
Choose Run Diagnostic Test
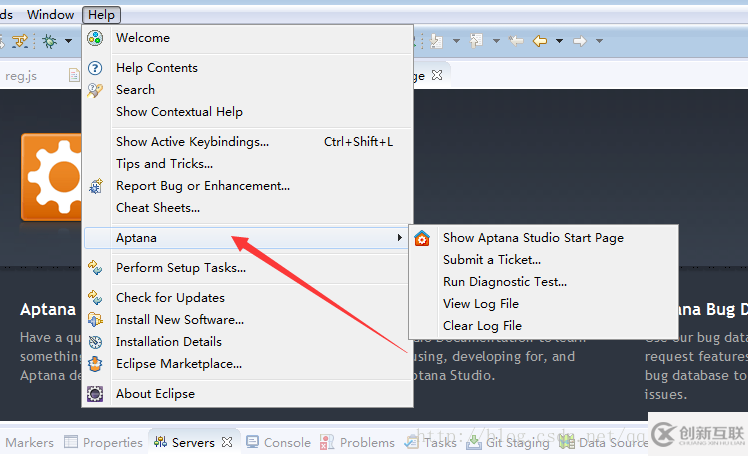click(x=543, y=281)
